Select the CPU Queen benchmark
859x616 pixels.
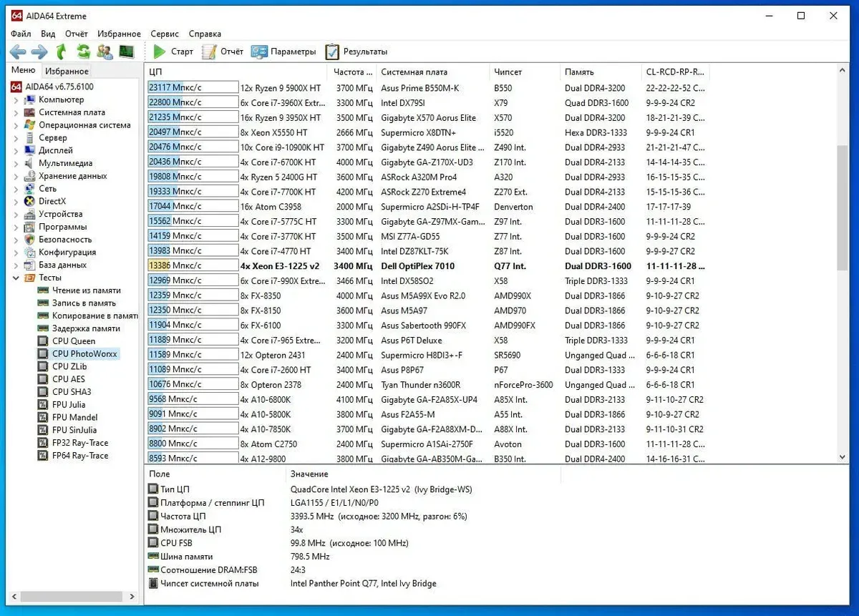click(73, 341)
